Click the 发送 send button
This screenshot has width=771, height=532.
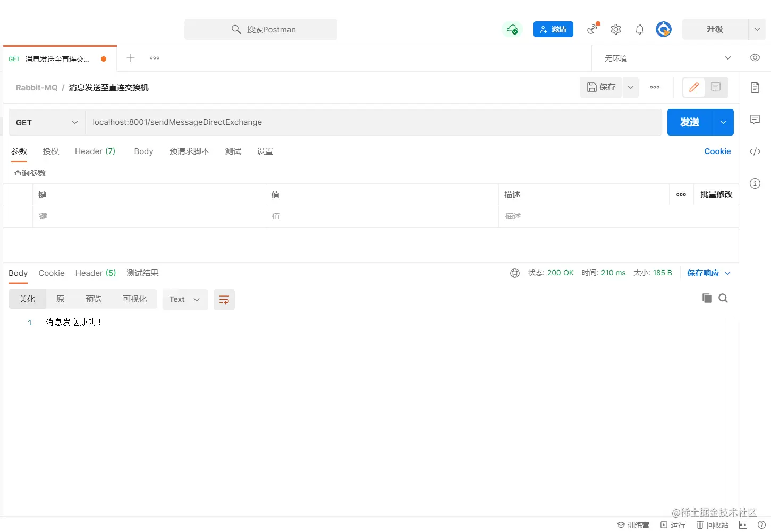(x=690, y=122)
